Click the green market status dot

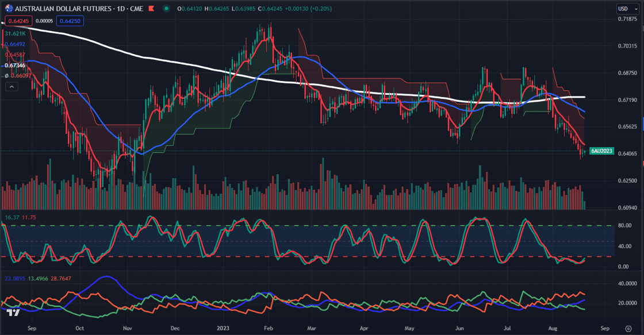(x=166, y=8)
